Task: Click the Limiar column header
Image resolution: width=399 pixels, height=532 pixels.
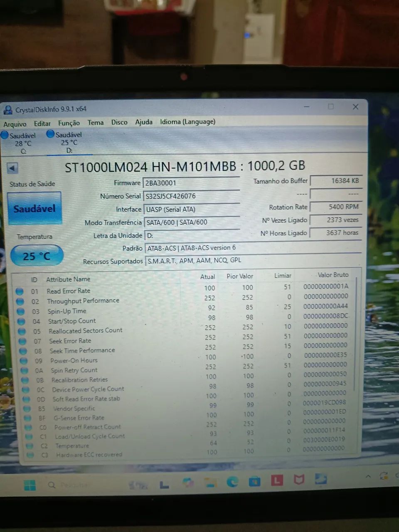Action: [283, 276]
